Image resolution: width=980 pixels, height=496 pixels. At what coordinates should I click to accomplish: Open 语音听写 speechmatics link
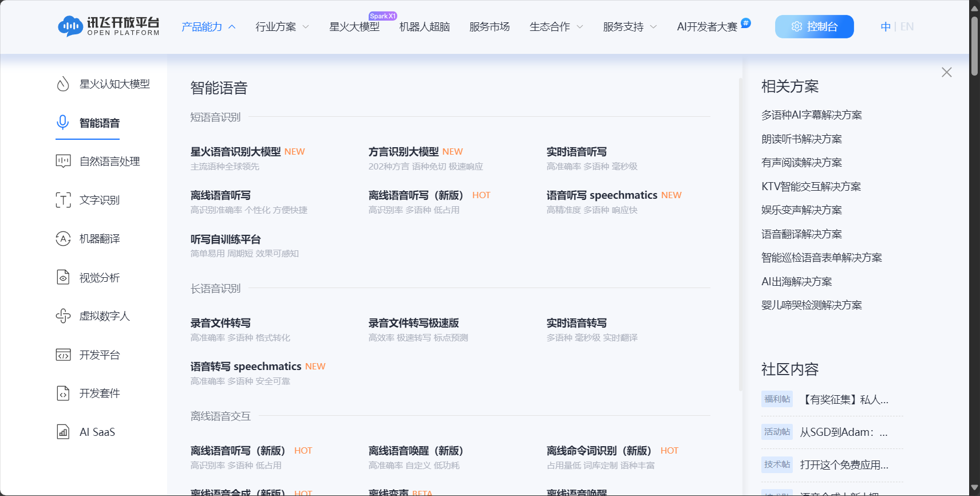602,195
